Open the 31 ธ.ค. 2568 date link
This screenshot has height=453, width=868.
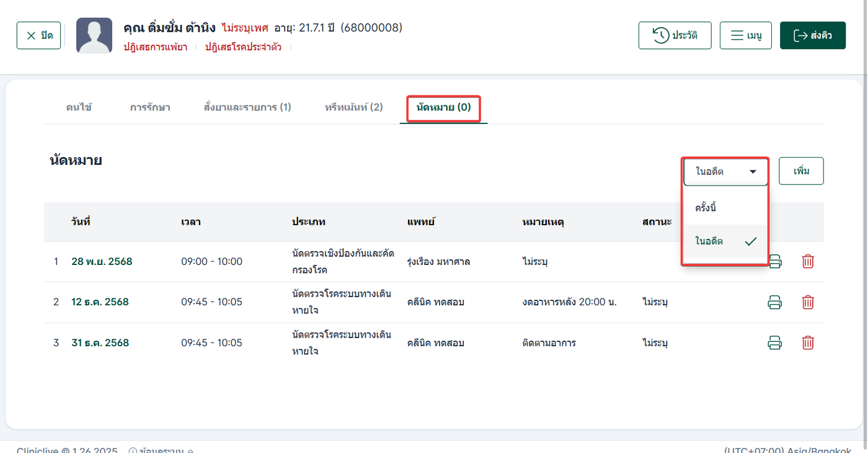point(100,343)
